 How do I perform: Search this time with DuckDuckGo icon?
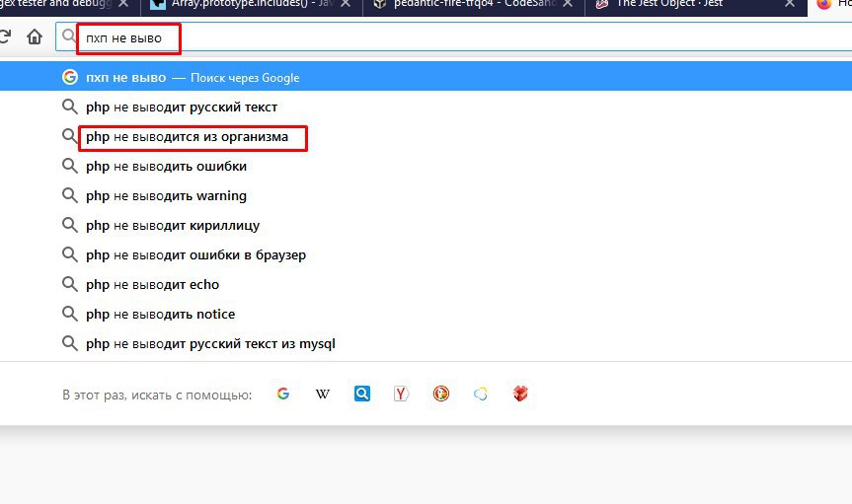[441, 394]
